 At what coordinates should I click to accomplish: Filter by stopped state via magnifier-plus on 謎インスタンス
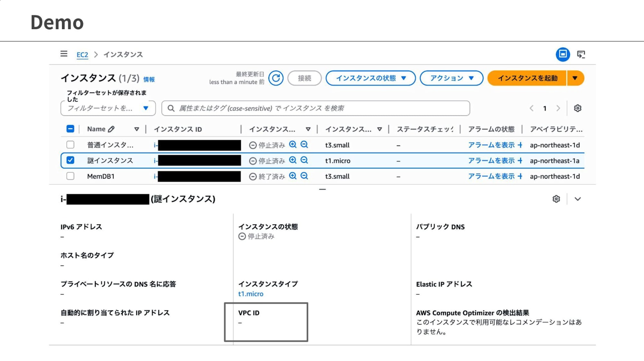pos(293,161)
